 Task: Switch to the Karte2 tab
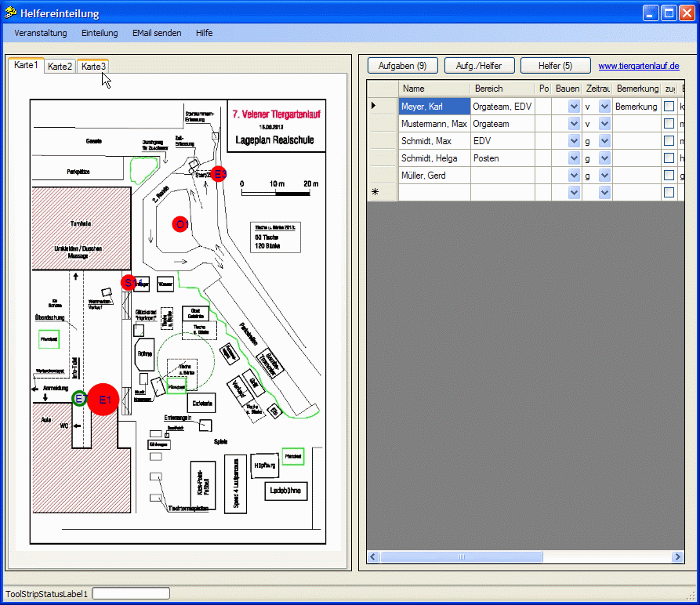click(x=60, y=67)
